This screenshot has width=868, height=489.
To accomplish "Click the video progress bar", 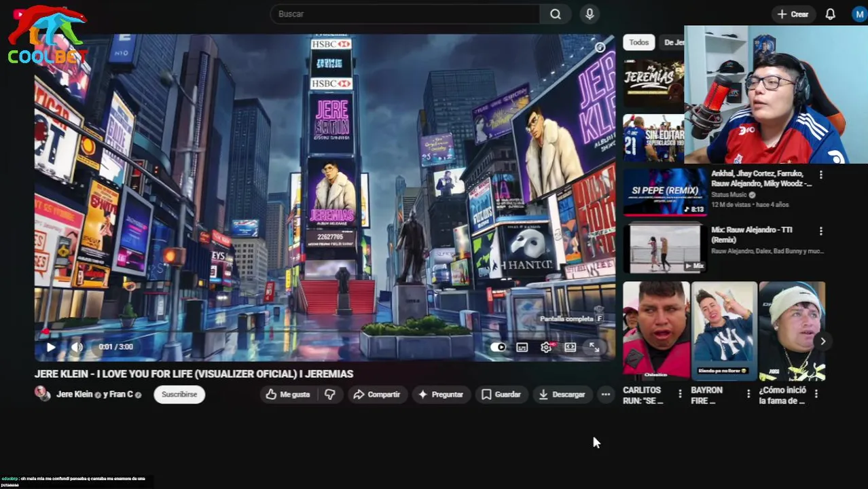I will pos(325,333).
